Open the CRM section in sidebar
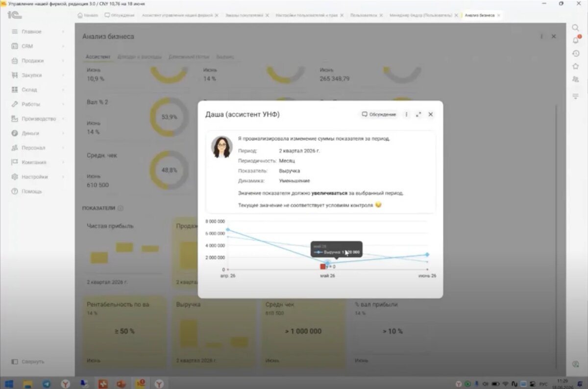Viewport: 588px width, 389px height. click(27, 46)
